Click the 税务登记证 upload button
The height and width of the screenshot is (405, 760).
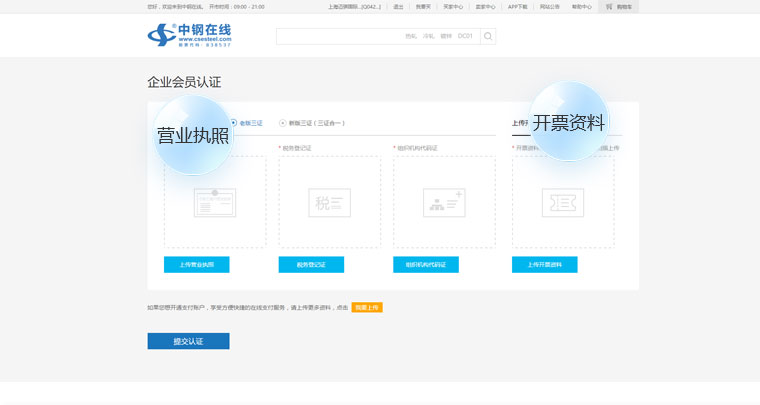[311, 265]
